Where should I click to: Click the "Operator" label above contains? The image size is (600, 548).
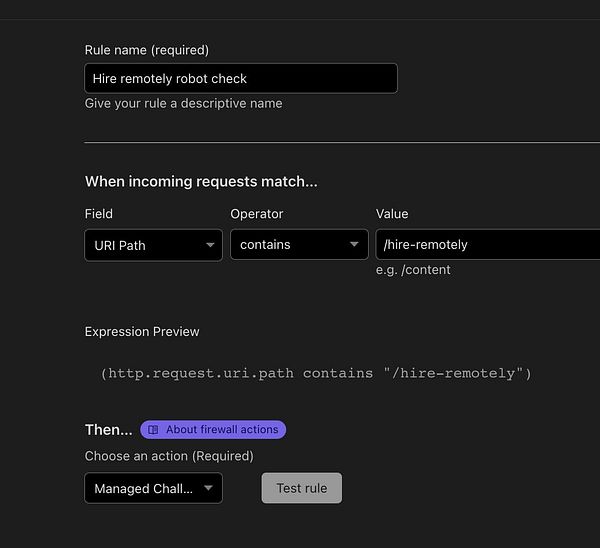pos(257,214)
